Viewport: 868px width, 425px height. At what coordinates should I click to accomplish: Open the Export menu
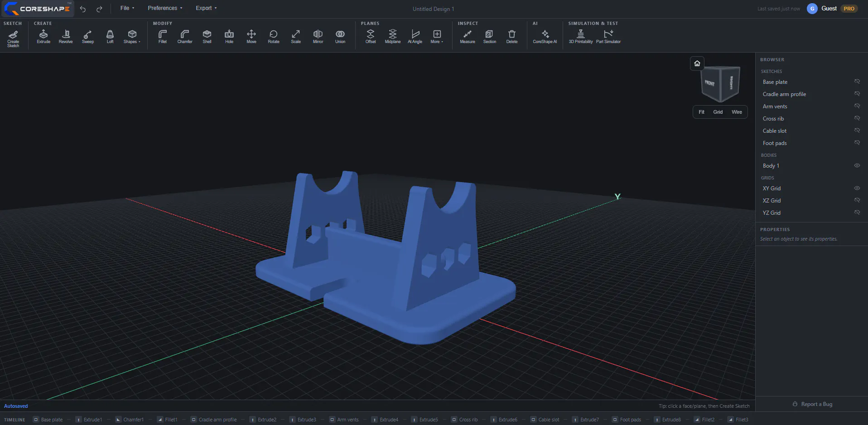click(x=206, y=8)
